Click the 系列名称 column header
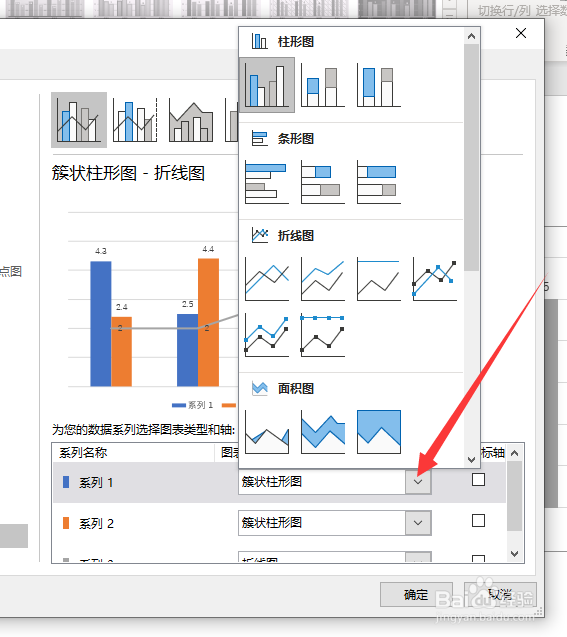This screenshot has width=567, height=637. pyautogui.click(x=83, y=453)
